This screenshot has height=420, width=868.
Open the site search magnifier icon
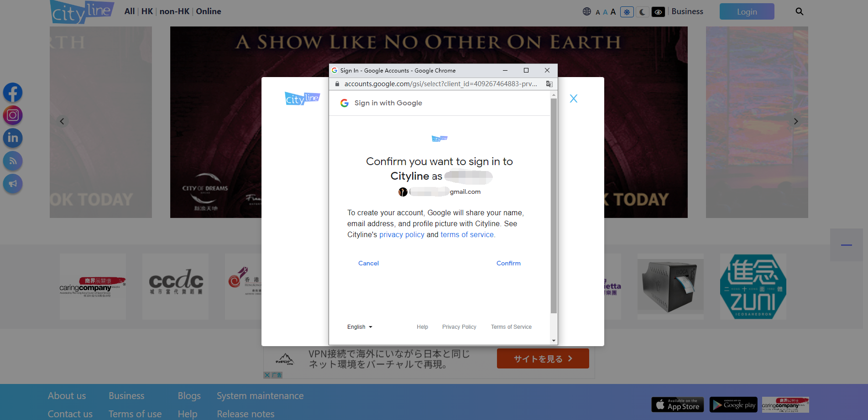tap(799, 11)
